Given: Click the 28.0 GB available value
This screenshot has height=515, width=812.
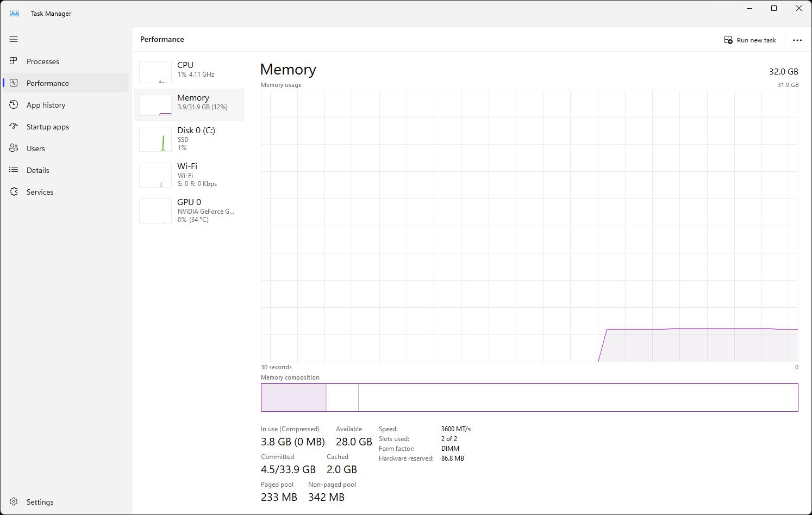Looking at the screenshot, I should (x=354, y=442).
